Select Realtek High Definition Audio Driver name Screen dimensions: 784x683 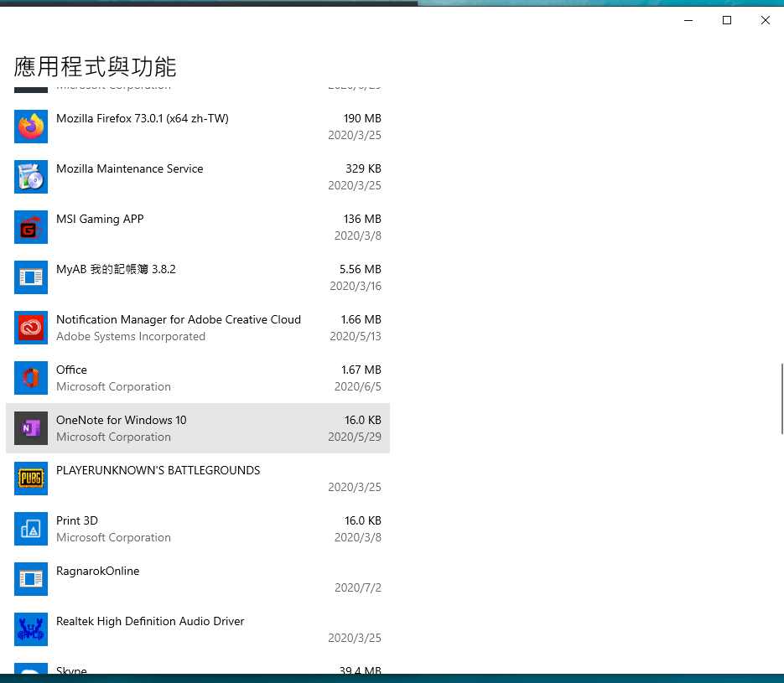[x=150, y=622]
